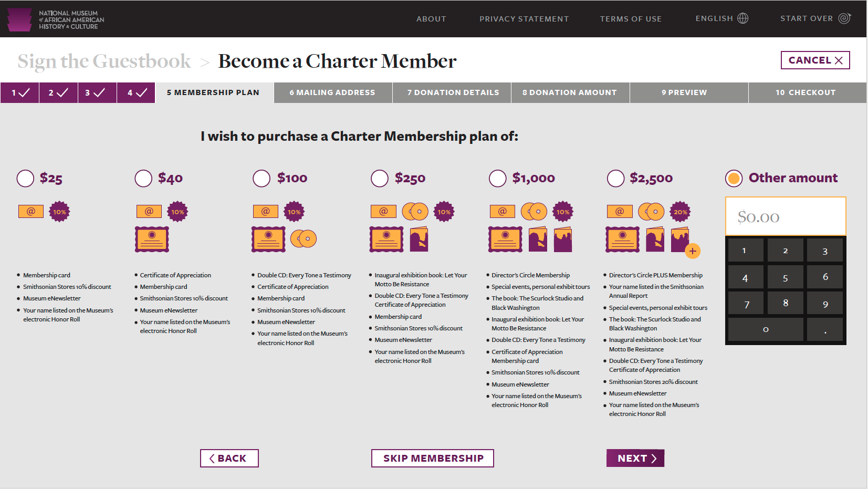Go to completed step 4 tab

pyautogui.click(x=136, y=92)
